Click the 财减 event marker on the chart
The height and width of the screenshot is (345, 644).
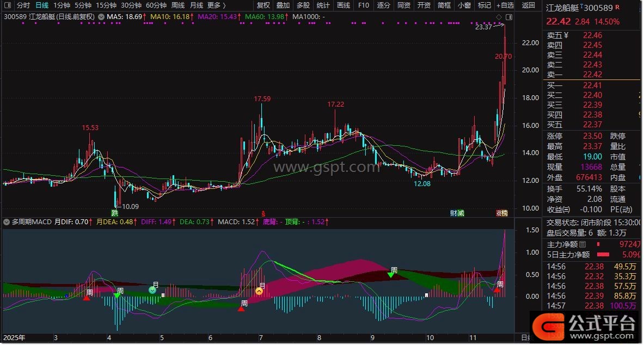(x=457, y=213)
